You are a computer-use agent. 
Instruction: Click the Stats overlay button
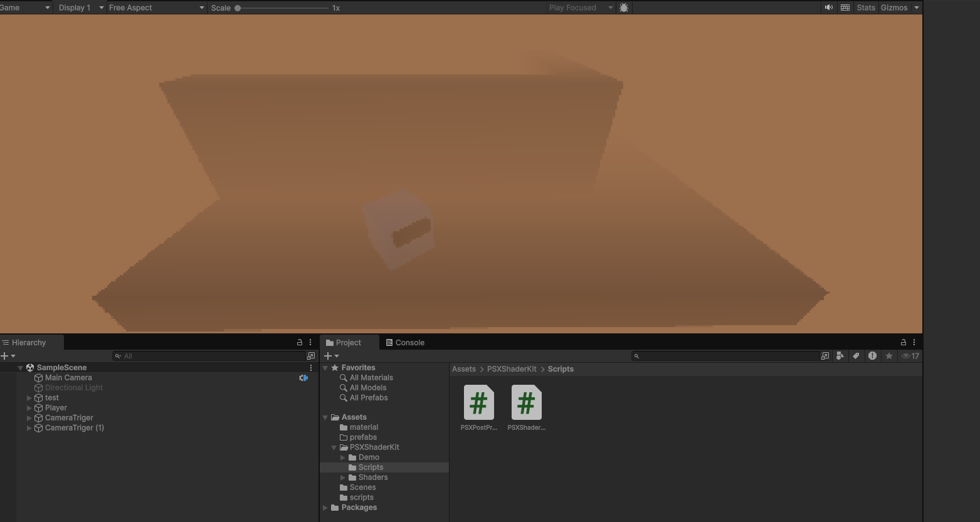tap(865, 8)
